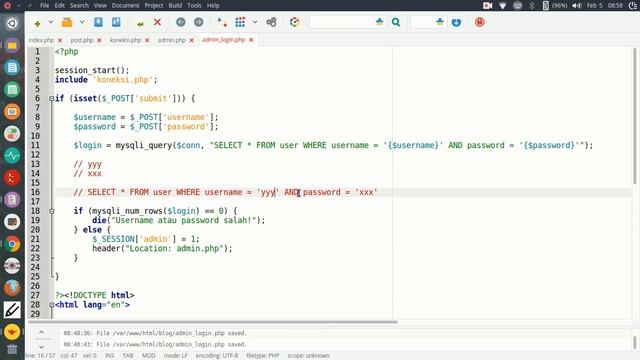Viewport: 640px width, 360px height.
Task: Select the 08:48:43 saved status message
Action: click(x=155, y=344)
